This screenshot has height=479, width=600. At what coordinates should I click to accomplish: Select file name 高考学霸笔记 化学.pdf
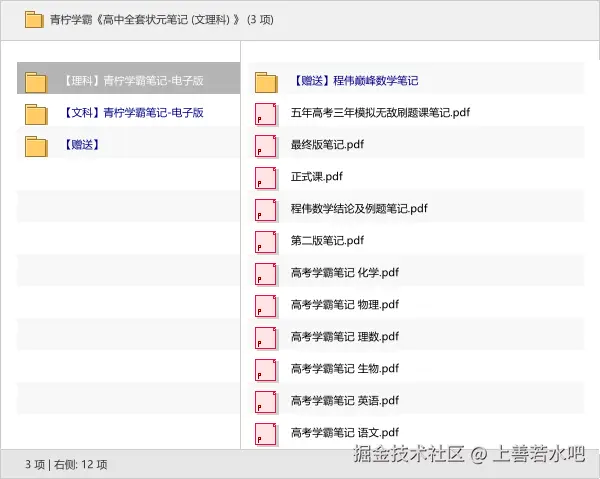click(x=345, y=272)
